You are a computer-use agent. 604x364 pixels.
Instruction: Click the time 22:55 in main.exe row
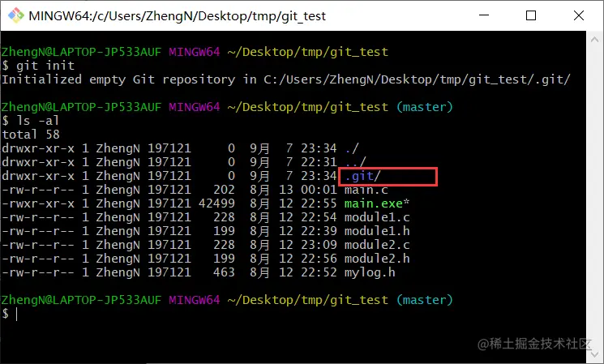(x=319, y=203)
